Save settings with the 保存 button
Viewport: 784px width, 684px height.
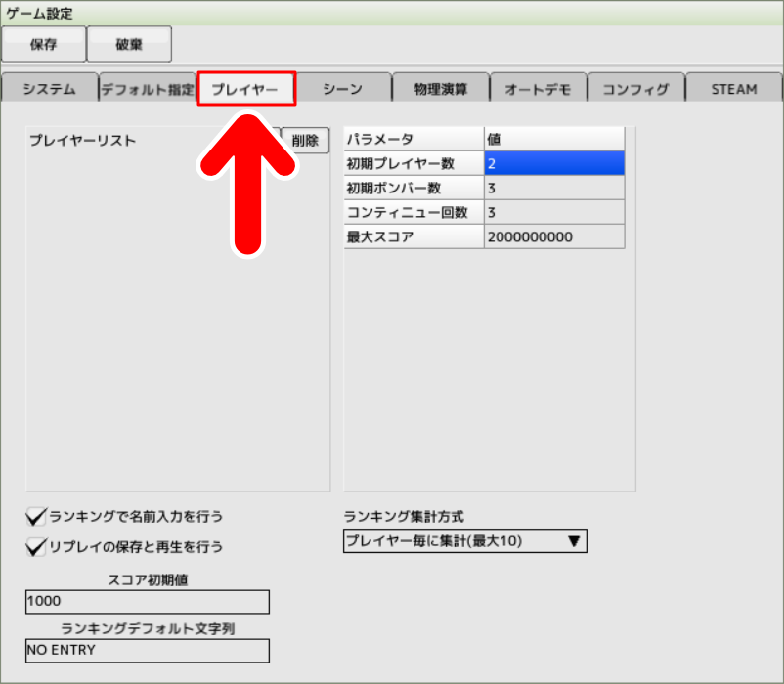(43, 43)
